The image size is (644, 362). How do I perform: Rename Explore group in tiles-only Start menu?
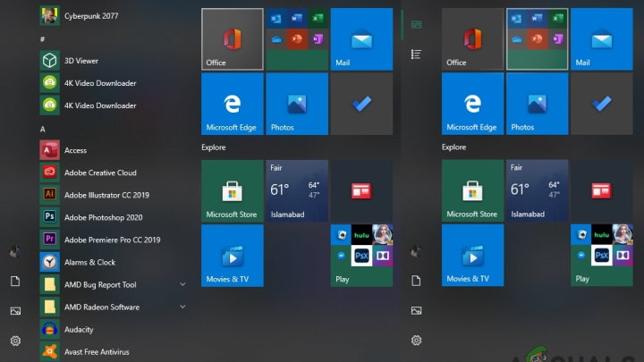[453, 147]
